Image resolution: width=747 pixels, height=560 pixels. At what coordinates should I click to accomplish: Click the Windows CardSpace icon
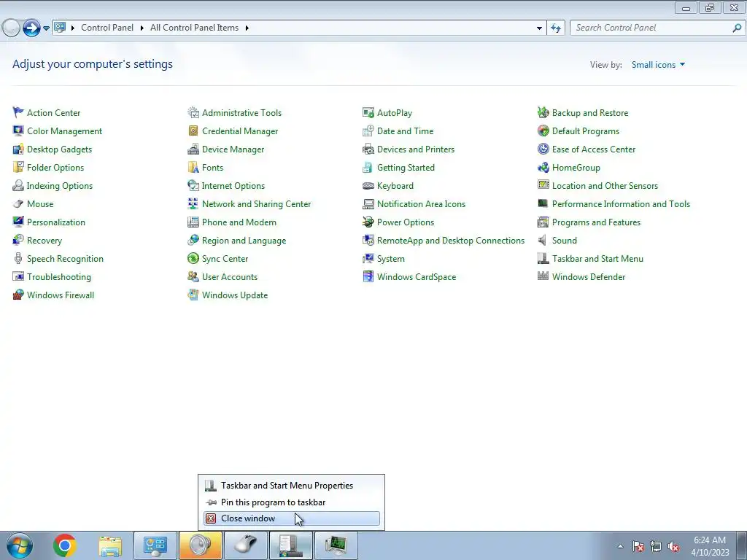click(x=368, y=276)
